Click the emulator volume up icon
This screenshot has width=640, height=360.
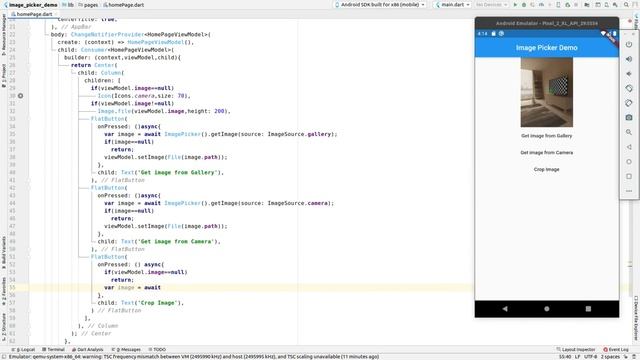[629, 59]
